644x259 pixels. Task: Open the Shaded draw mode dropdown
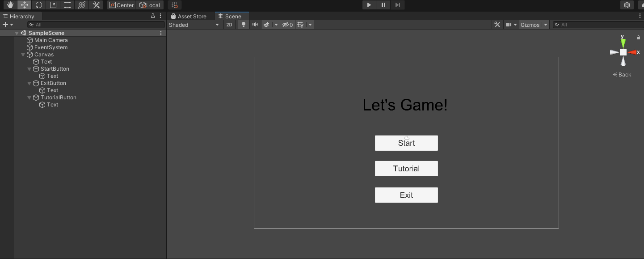pos(194,25)
